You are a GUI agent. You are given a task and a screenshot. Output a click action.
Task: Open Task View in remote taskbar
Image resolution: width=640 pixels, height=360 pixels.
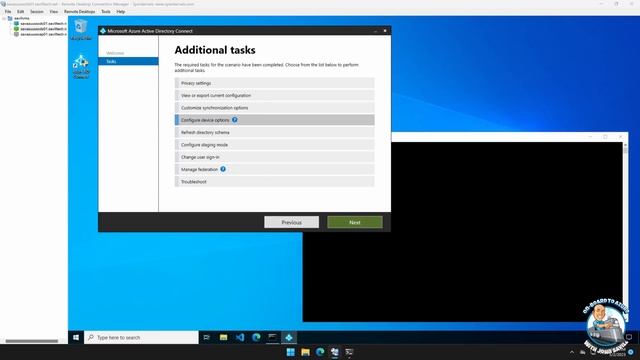point(207,337)
